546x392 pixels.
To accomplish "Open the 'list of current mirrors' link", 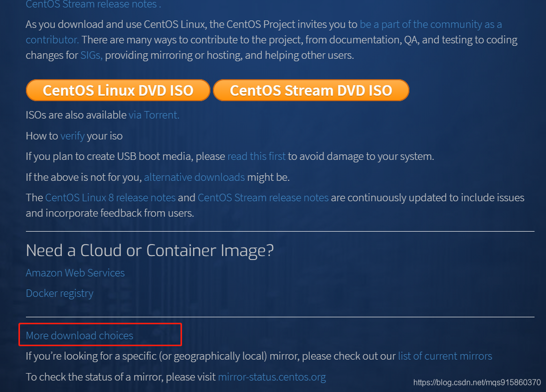I will pos(445,356).
